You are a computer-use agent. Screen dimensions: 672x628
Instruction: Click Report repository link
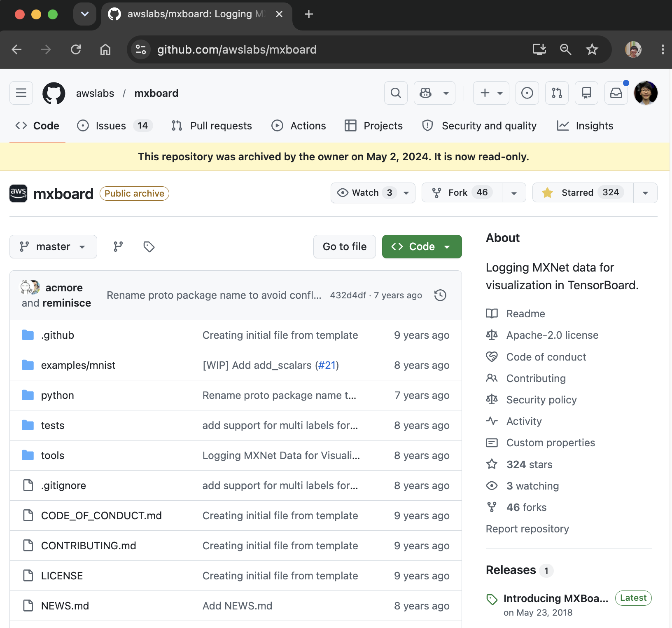tap(527, 529)
